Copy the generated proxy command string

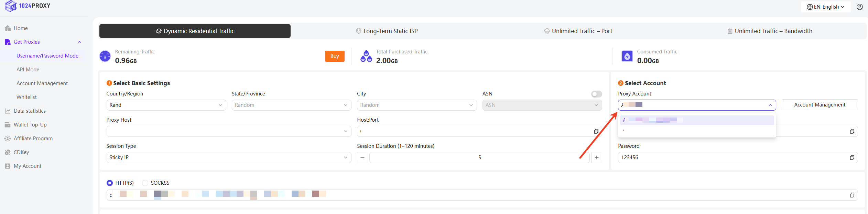[x=852, y=195]
